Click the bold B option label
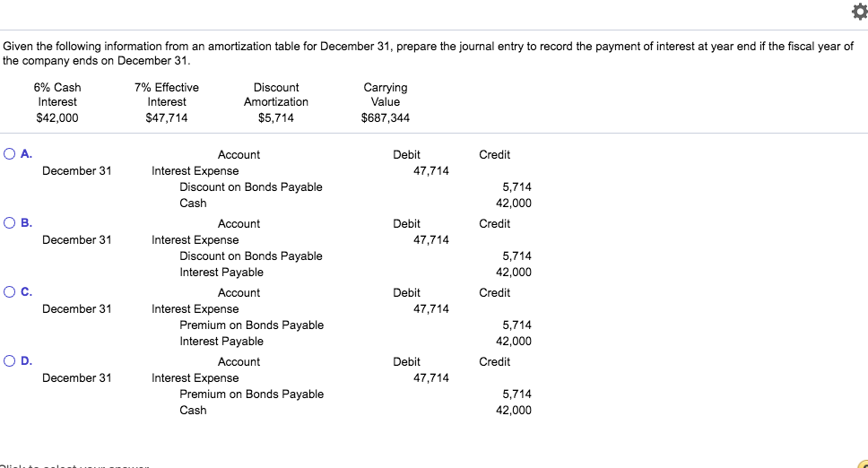868x468 pixels. 26,223
